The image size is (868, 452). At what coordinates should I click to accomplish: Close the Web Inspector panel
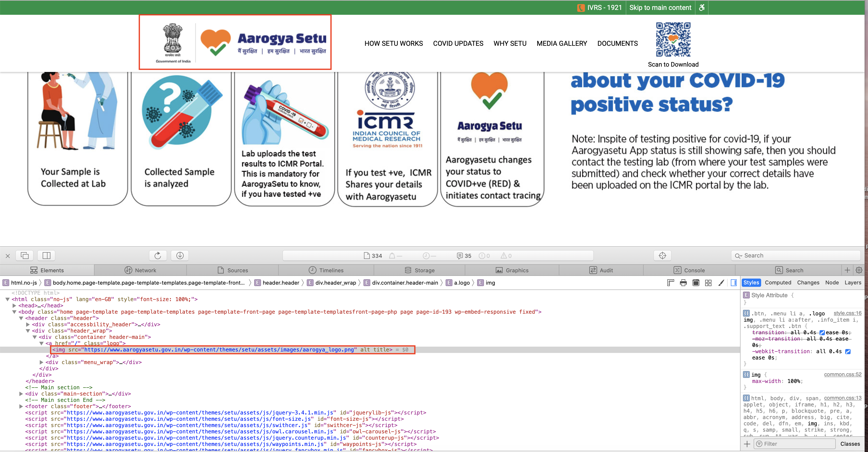pos(8,256)
